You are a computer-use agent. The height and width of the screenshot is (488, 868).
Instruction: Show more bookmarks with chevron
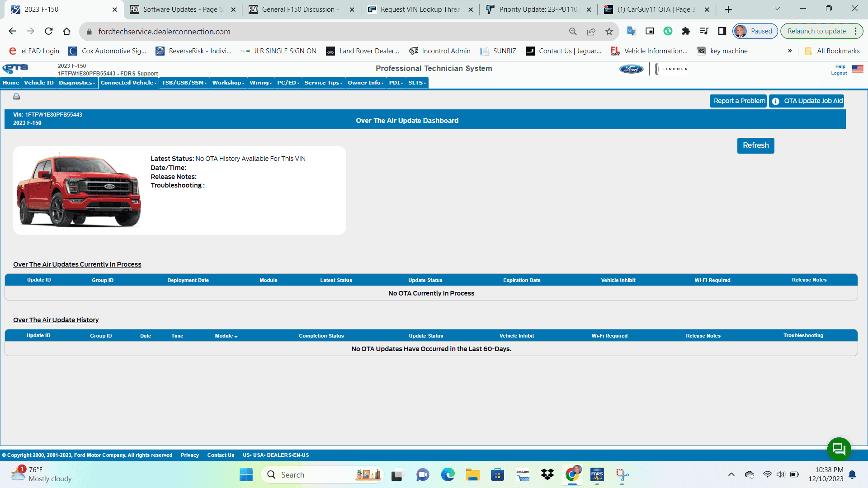tap(790, 51)
